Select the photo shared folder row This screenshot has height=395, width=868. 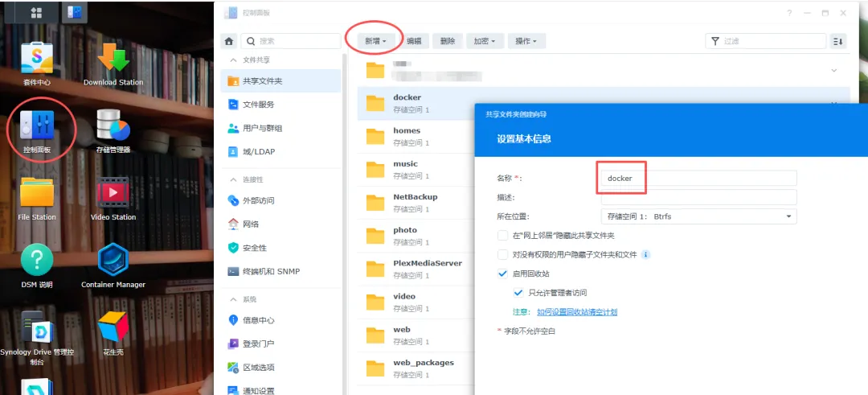click(416, 236)
